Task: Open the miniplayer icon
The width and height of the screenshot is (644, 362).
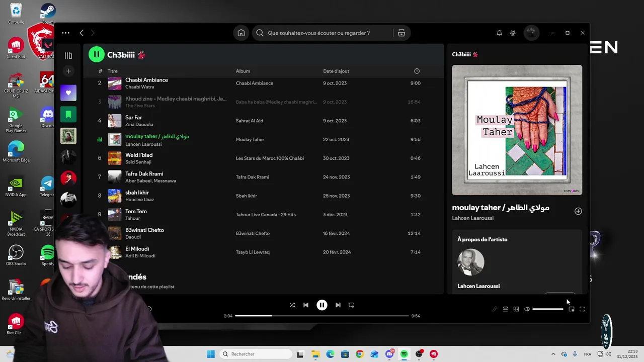Action: 572,309
